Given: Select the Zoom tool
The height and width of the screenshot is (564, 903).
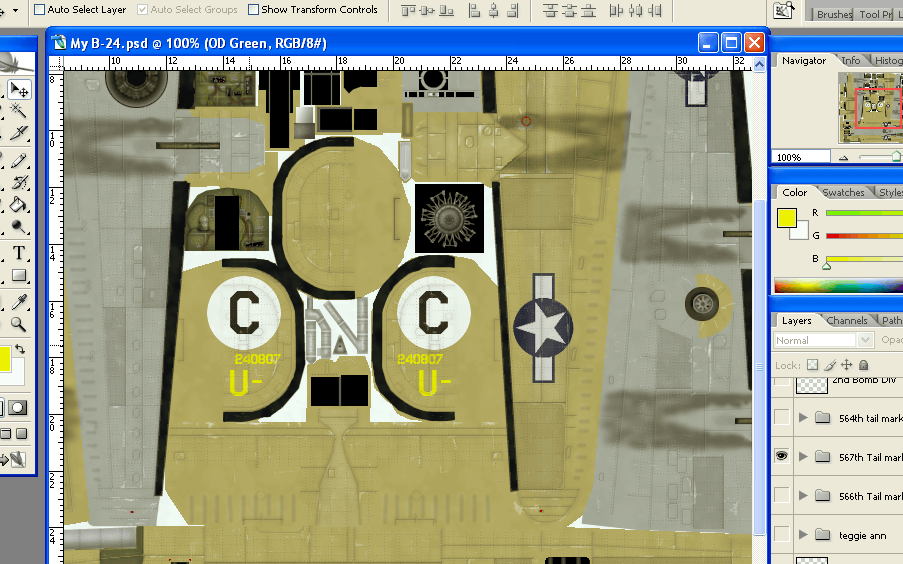Looking at the screenshot, I should (19, 324).
